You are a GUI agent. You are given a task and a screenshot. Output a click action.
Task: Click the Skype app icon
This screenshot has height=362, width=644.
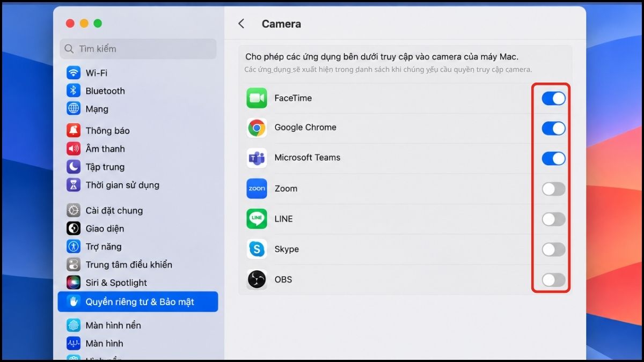coord(257,249)
